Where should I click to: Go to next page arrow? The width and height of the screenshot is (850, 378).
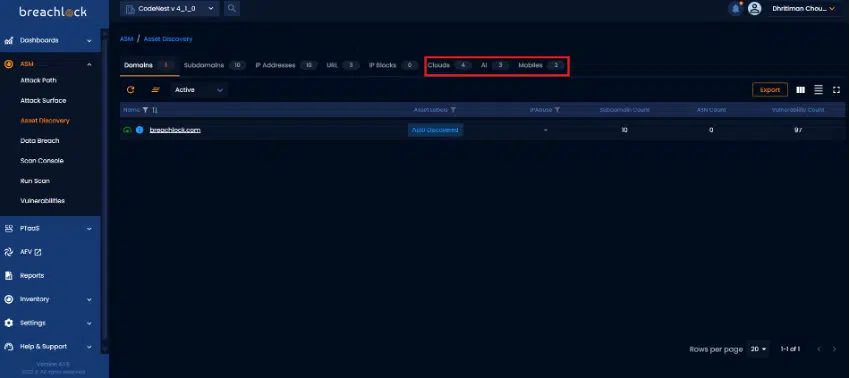[x=834, y=349]
